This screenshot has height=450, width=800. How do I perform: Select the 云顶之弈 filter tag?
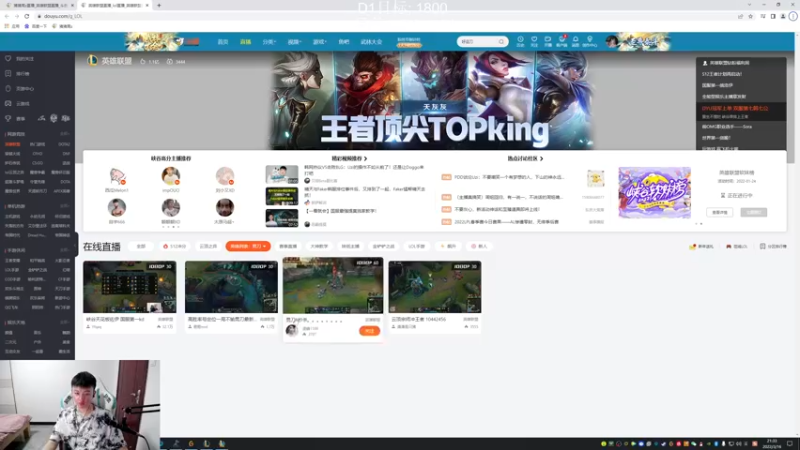click(x=208, y=246)
